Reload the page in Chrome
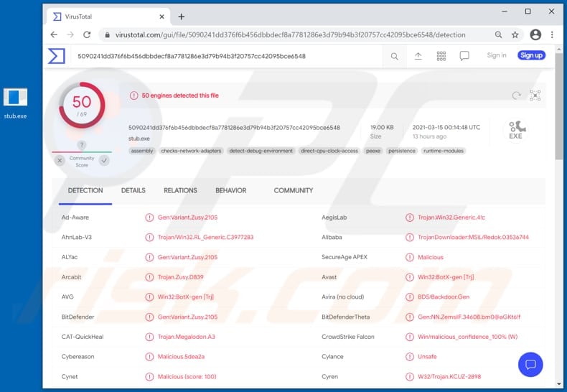 tap(87, 34)
